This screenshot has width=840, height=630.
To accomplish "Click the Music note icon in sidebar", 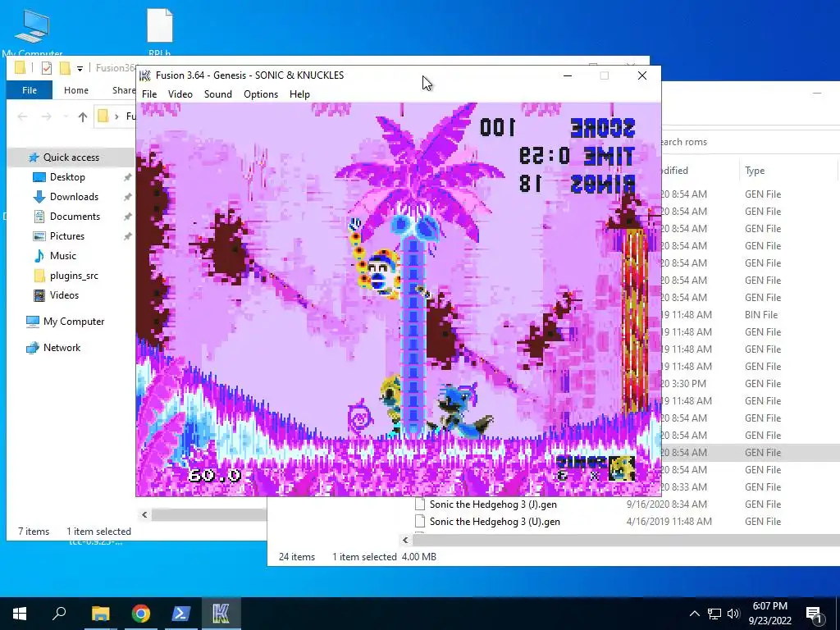I will (x=39, y=256).
